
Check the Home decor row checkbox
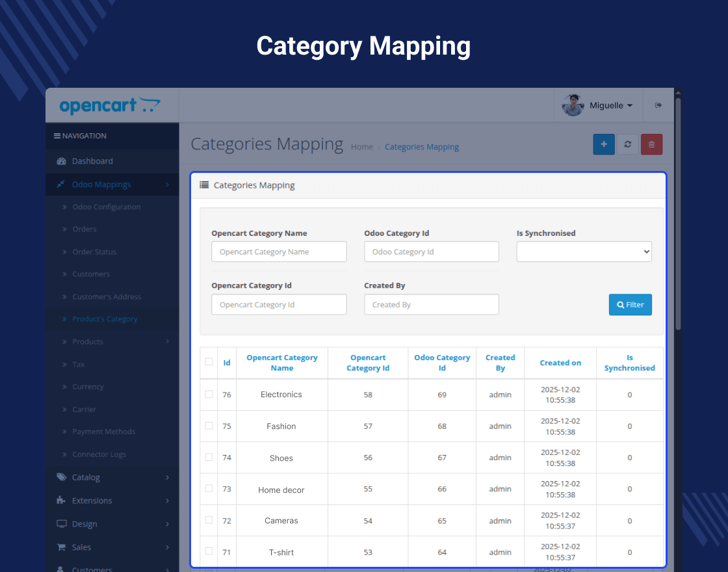[209, 488]
